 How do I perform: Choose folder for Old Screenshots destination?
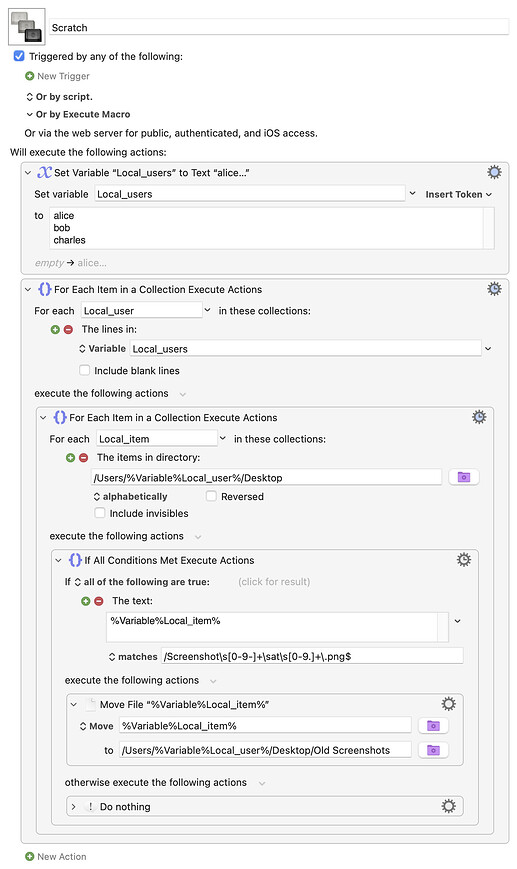click(433, 750)
